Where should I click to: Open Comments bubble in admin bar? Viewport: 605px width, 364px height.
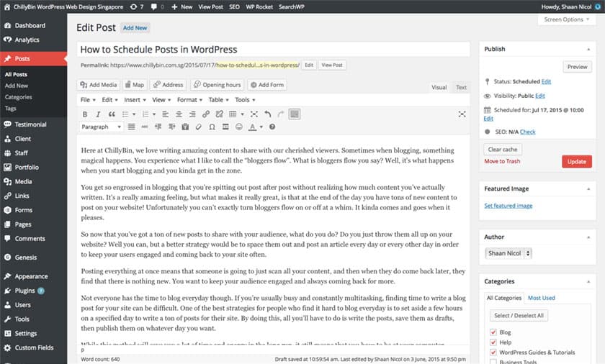157,6
